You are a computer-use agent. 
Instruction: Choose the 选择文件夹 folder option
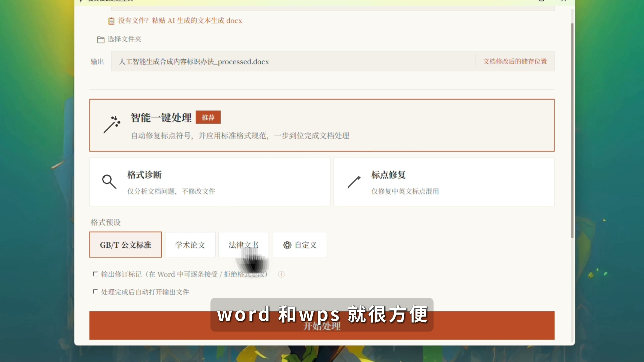[x=124, y=39]
